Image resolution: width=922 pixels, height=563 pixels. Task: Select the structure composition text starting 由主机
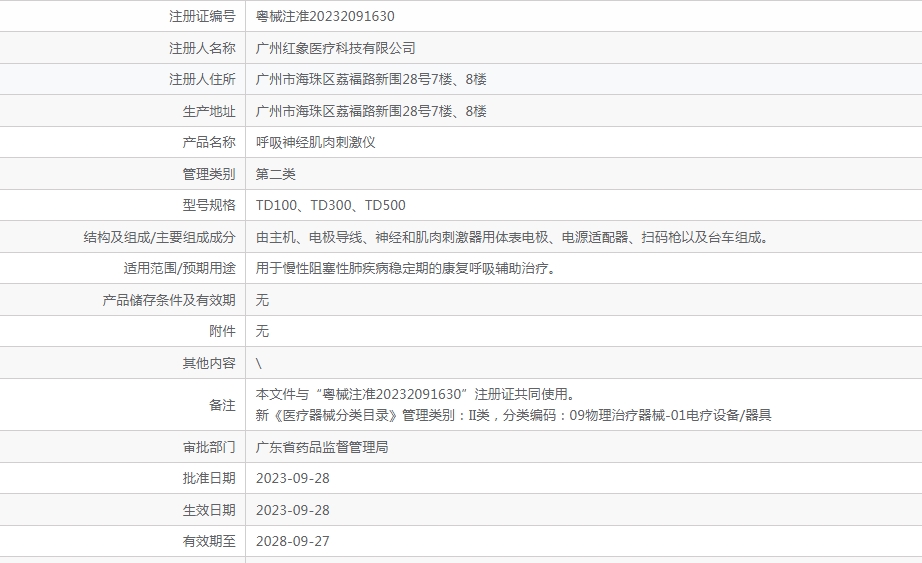[513, 237]
